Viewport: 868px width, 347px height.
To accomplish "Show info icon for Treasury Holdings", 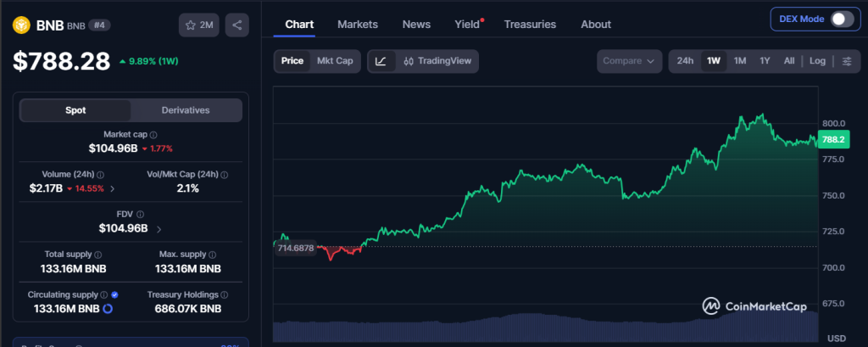I will coord(224,295).
